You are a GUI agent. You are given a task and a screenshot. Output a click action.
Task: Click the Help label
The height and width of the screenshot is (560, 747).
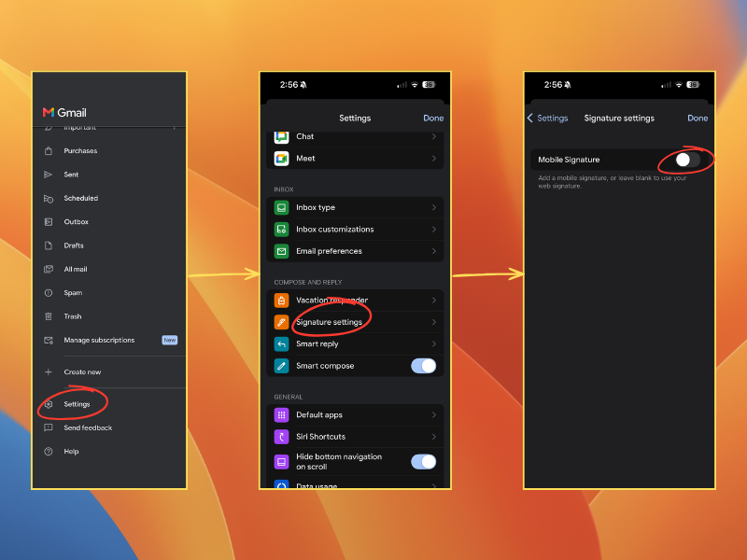click(x=71, y=452)
